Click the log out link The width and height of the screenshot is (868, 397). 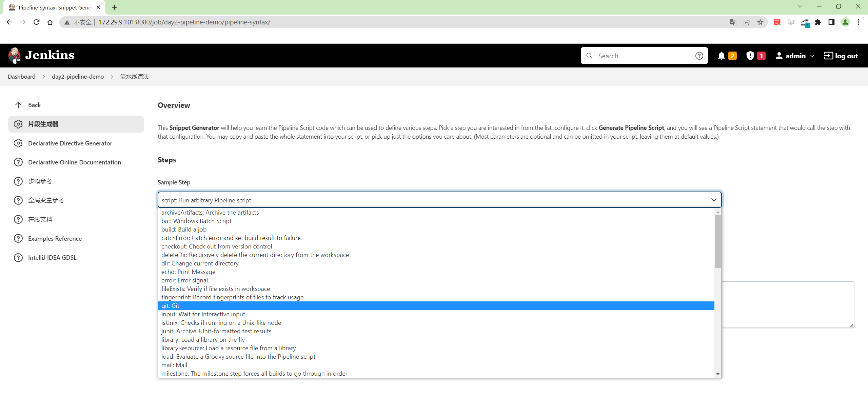pyautogui.click(x=841, y=56)
